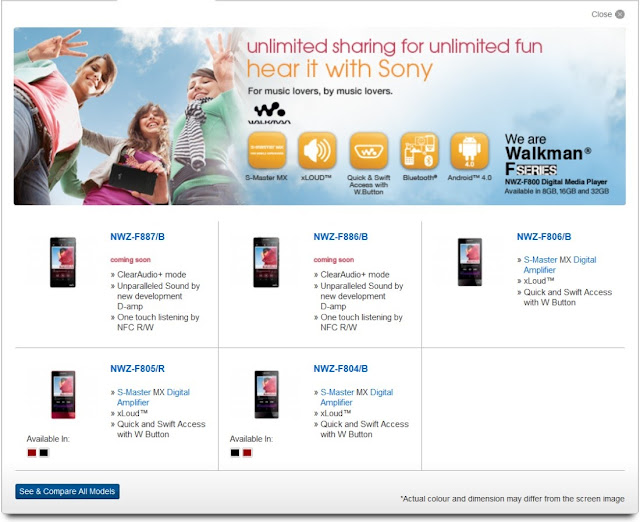640x522 pixels.
Task: Select NWZ-F804/B product thumbnail
Action: [267, 394]
